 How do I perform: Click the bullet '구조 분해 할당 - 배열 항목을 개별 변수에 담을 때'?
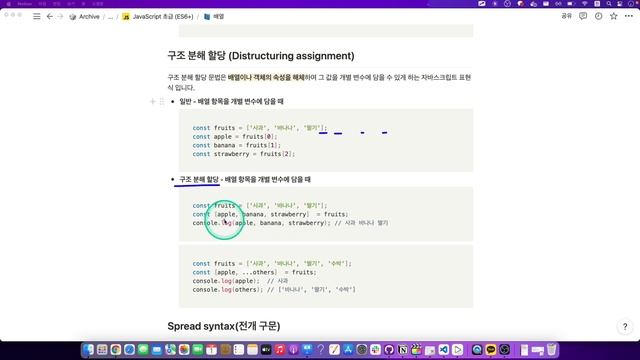[x=245, y=179]
